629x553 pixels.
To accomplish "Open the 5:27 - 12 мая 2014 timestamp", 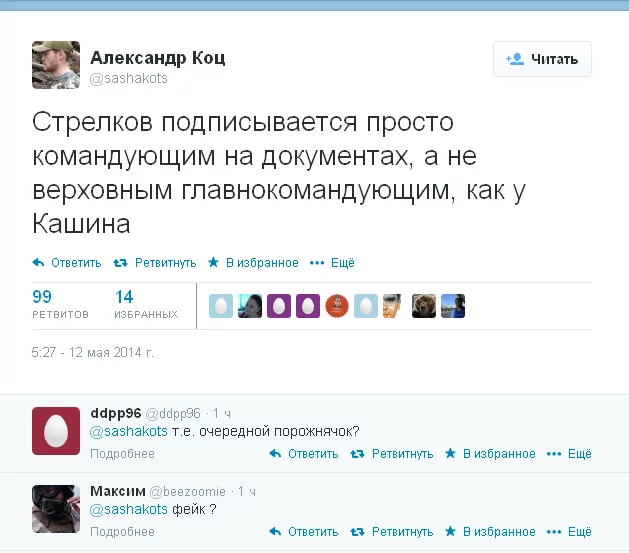I will pos(93,352).
